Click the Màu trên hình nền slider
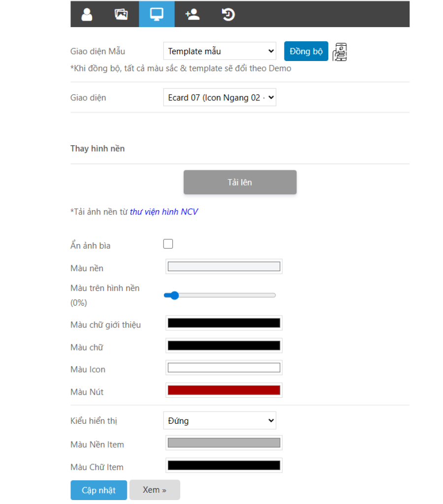This screenshot has width=443, height=504. [x=220, y=295]
